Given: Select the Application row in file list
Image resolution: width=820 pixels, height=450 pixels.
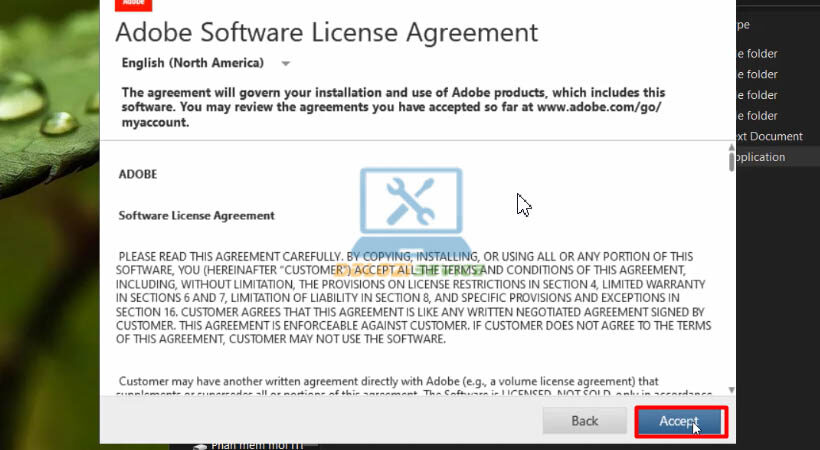Looking at the screenshot, I should [x=760, y=157].
